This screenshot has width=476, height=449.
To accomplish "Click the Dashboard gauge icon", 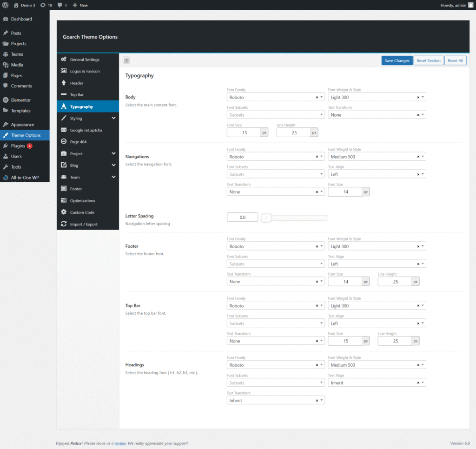I will (6, 19).
